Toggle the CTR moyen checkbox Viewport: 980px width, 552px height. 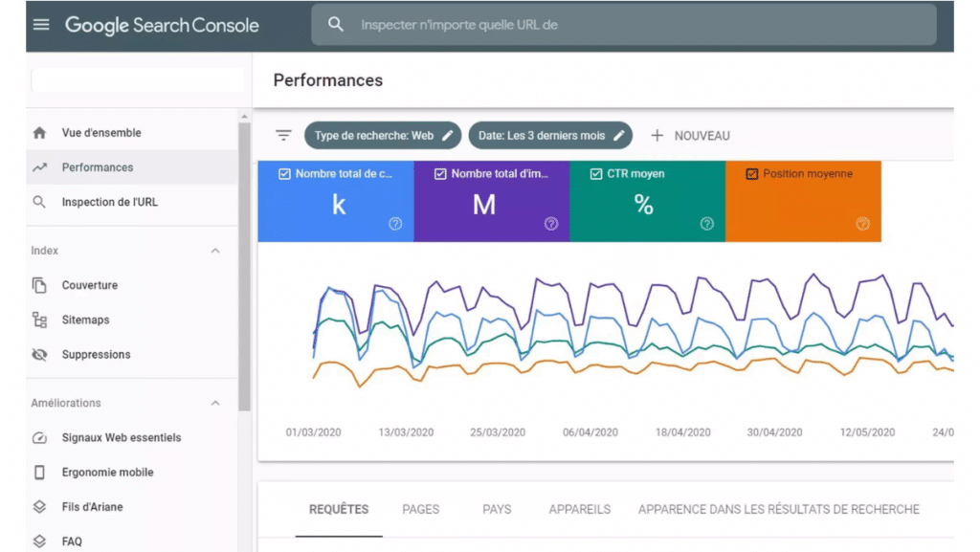click(596, 174)
